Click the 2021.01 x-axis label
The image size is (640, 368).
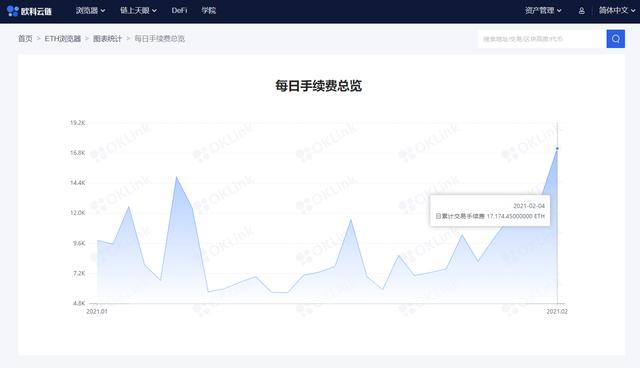[x=97, y=311]
